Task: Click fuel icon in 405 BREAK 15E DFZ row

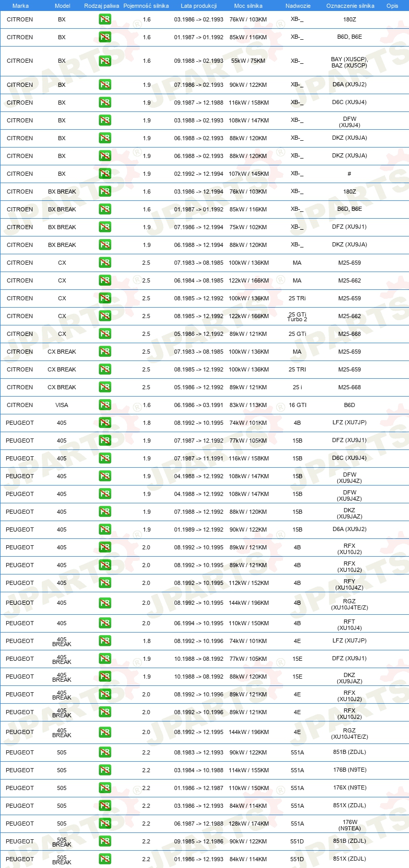Action: pos(105,659)
